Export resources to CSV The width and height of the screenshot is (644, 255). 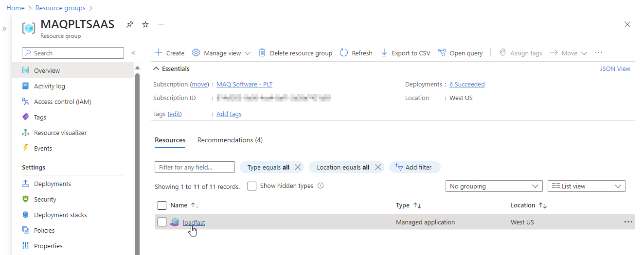pyautogui.click(x=405, y=53)
